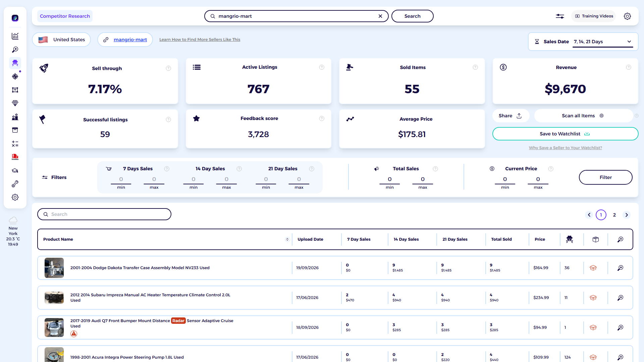Click the Share button
This screenshot has width=644, height=362.
(x=511, y=116)
